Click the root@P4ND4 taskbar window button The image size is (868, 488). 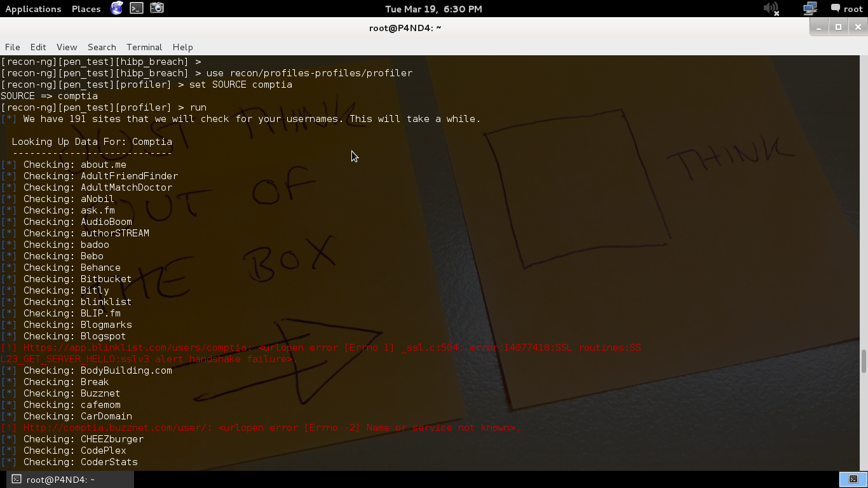[x=54, y=480]
